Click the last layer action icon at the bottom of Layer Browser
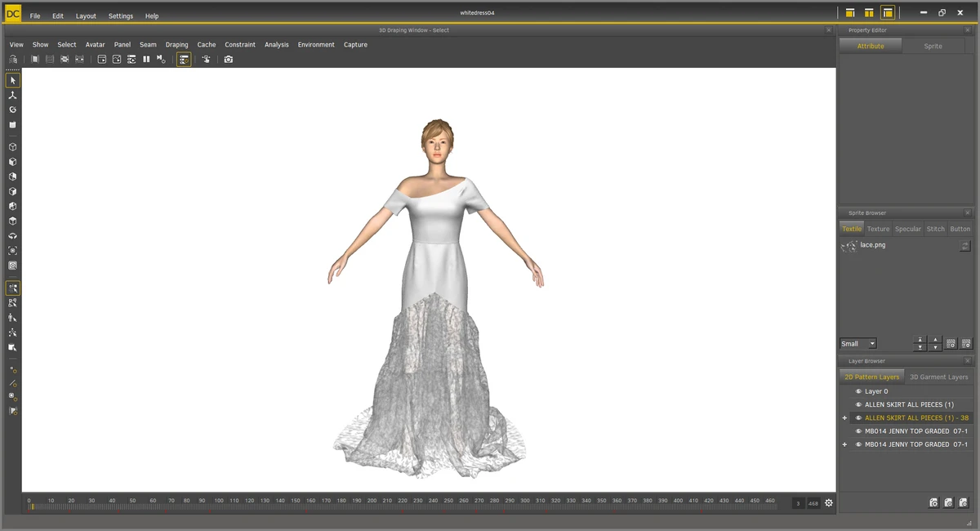Screen dimensions: 980x531 [964, 503]
